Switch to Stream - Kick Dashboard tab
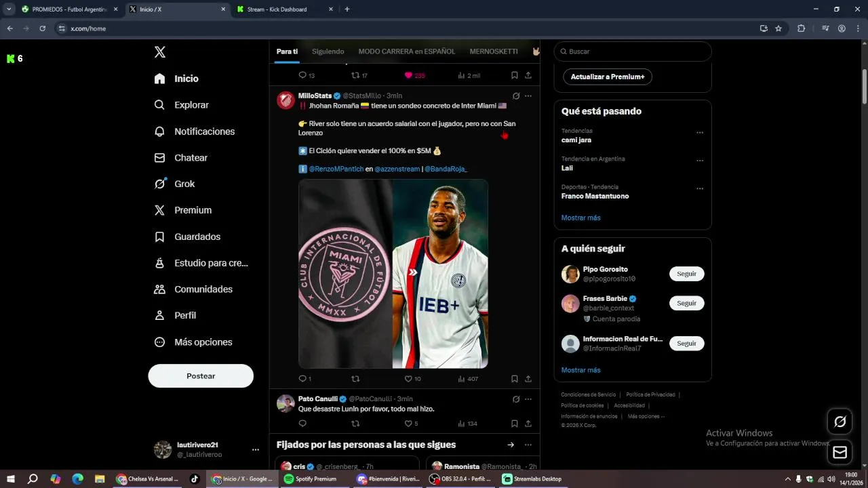Image resolution: width=868 pixels, height=488 pixels. coord(285,9)
